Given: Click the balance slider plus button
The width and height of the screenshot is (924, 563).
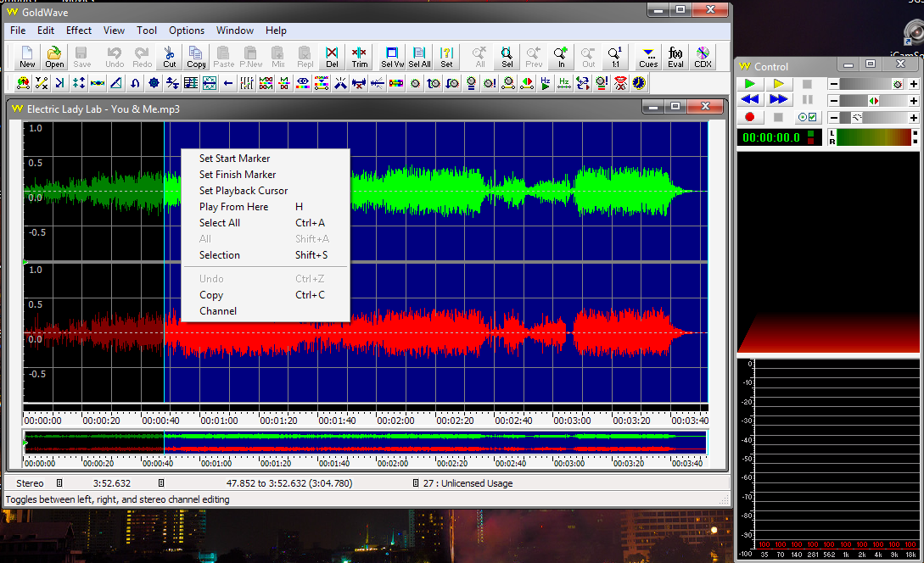Looking at the screenshot, I should (913, 101).
